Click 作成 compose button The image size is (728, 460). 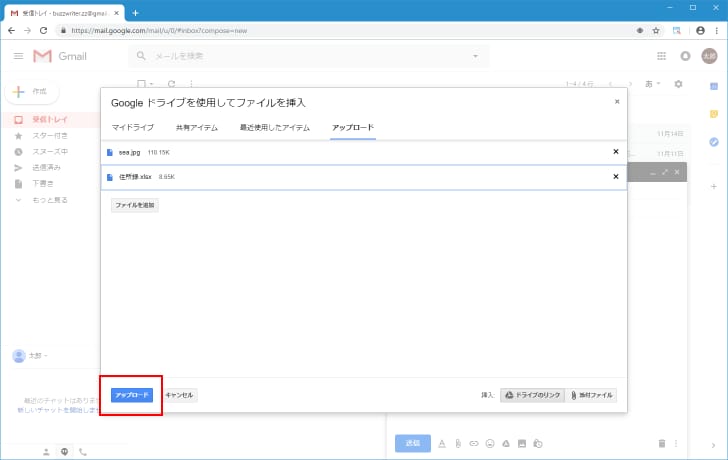32,91
